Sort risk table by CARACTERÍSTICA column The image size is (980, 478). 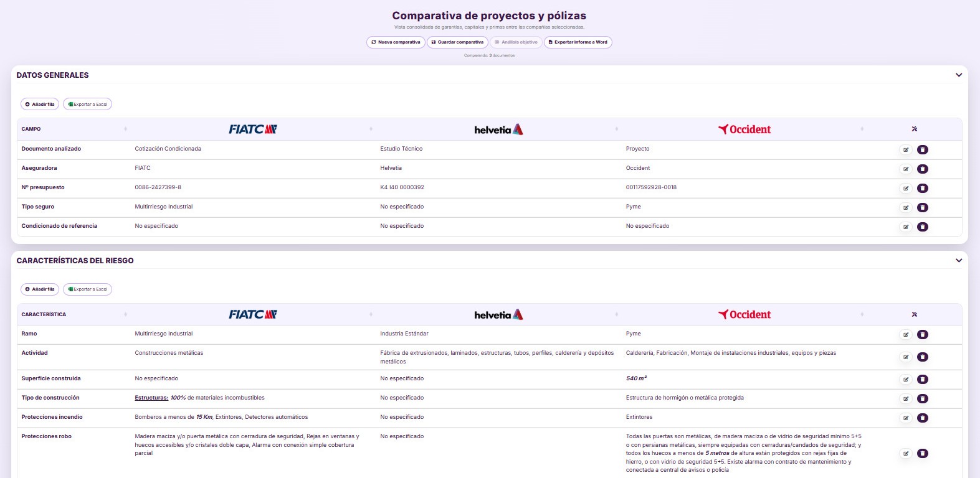(125, 314)
